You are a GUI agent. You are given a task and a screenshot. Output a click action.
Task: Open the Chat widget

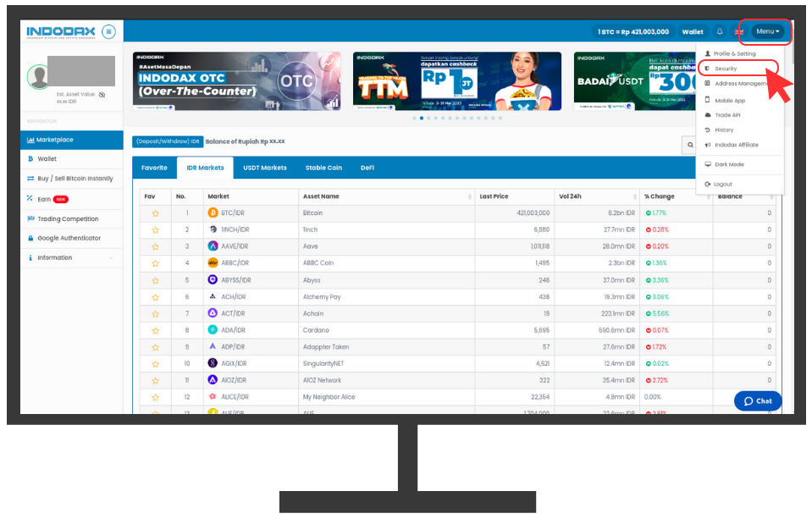[758, 401]
